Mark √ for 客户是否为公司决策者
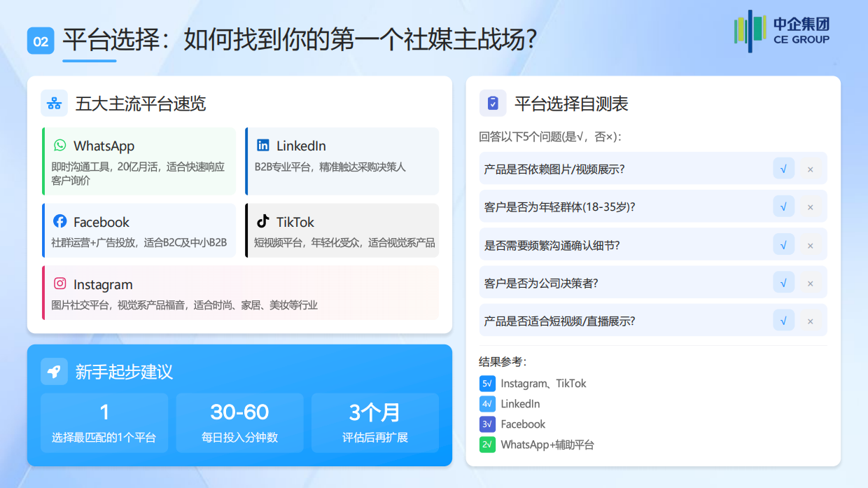 pos(784,282)
